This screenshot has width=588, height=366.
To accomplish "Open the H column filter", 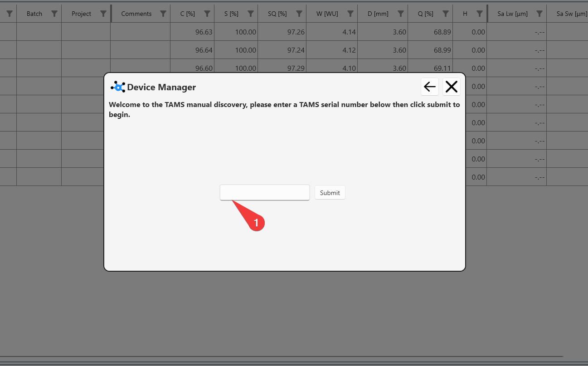I will (480, 14).
